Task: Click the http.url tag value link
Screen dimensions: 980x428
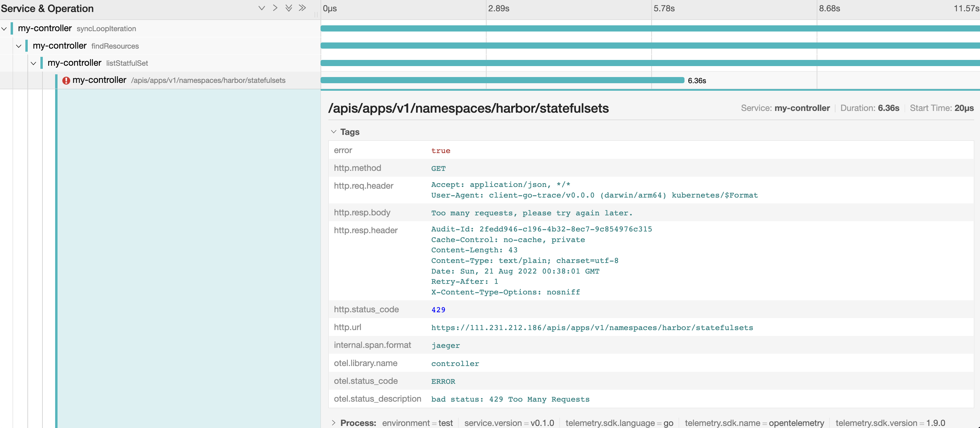Action: tap(592, 328)
